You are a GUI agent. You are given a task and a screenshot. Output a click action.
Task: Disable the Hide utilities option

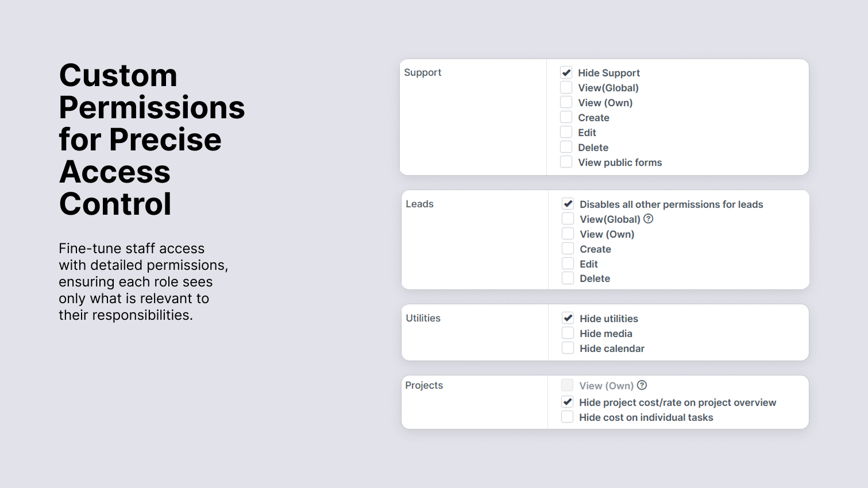568,317
